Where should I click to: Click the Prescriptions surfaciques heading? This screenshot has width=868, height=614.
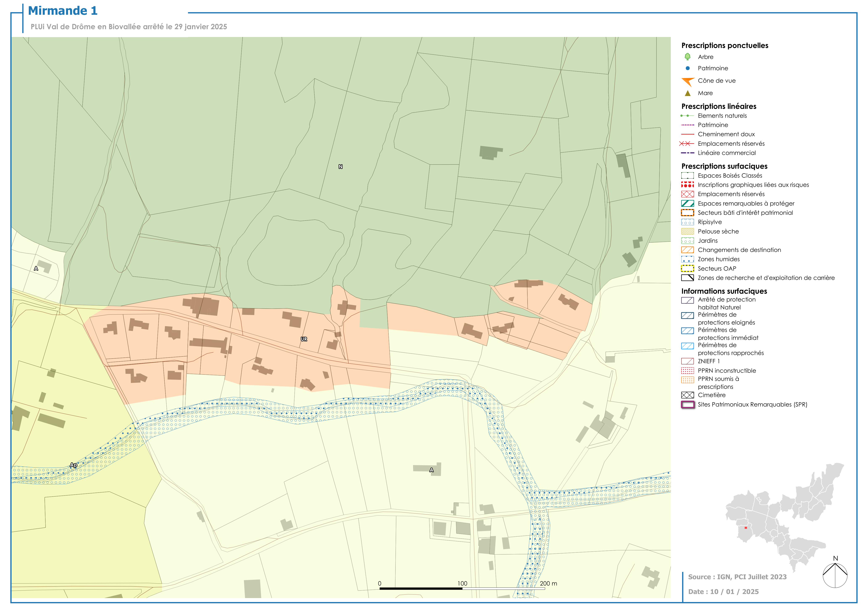pyautogui.click(x=724, y=166)
